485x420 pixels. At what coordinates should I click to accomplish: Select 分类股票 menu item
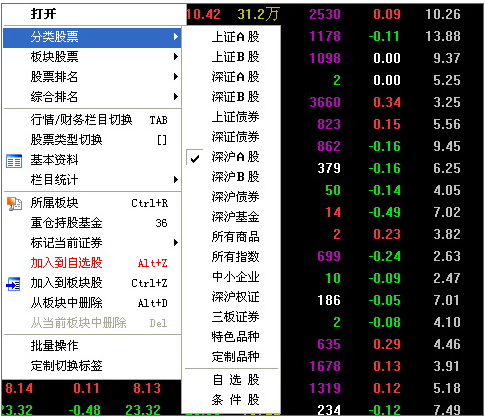pyautogui.click(x=92, y=37)
